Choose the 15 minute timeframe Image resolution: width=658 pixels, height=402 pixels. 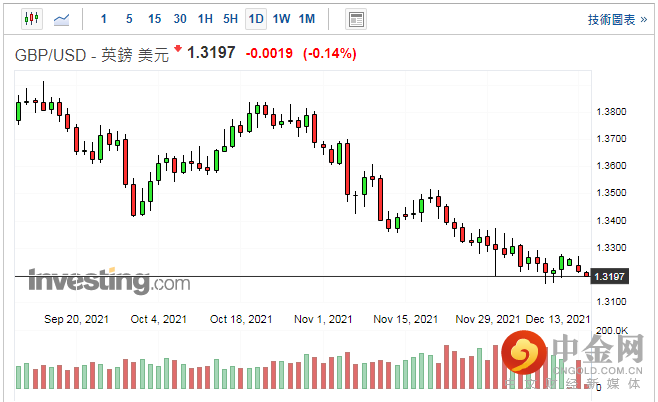[154, 19]
